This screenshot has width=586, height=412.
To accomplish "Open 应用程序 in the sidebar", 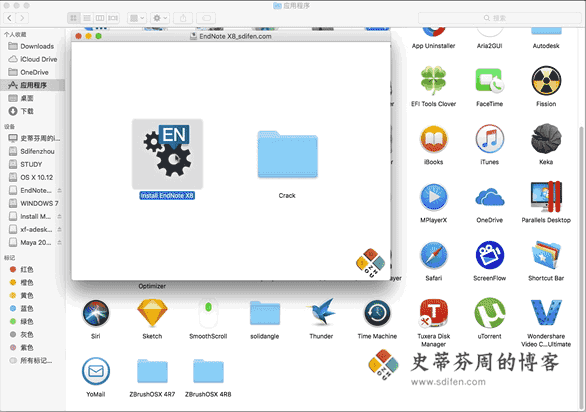I will point(33,85).
